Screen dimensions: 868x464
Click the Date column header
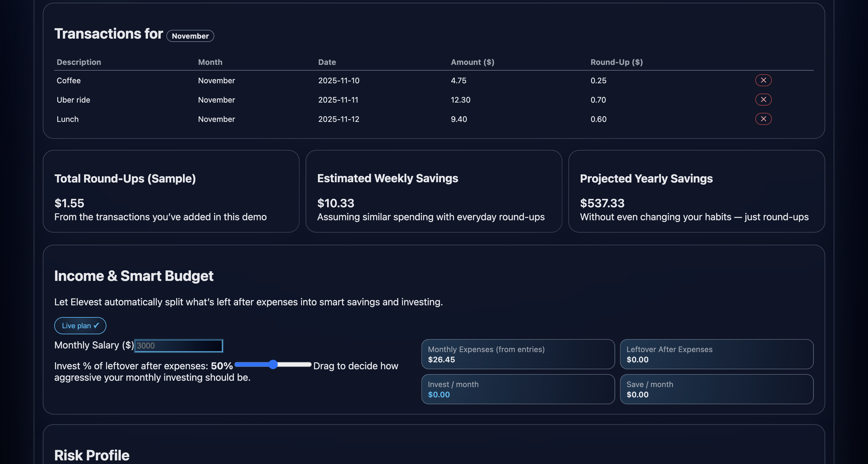click(327, 62)
